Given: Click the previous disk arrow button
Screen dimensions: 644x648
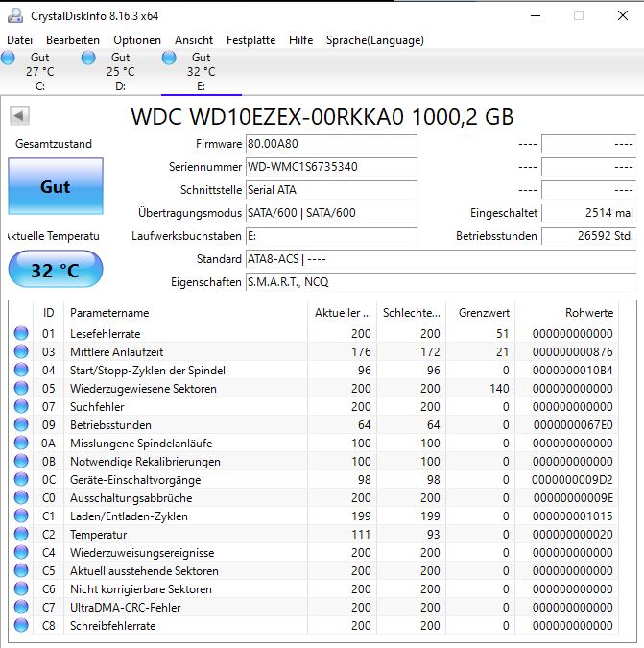Looking at the screenshot, I should click(19, 116).
